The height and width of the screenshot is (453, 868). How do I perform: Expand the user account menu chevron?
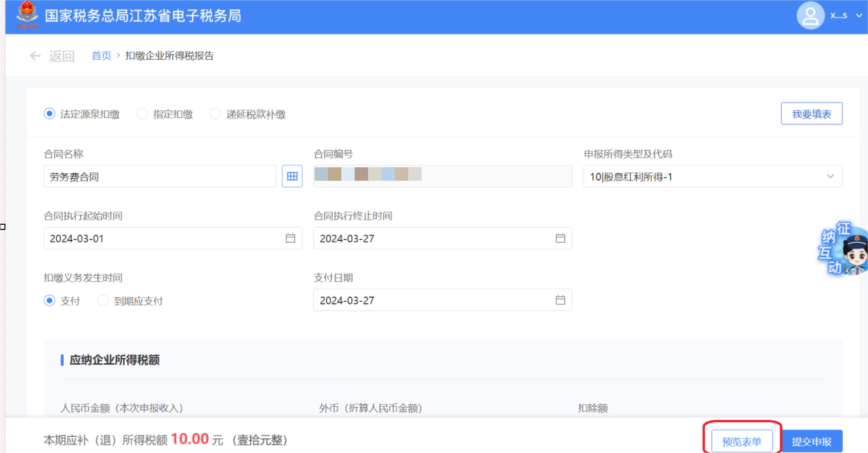click(x=859, y=16)
